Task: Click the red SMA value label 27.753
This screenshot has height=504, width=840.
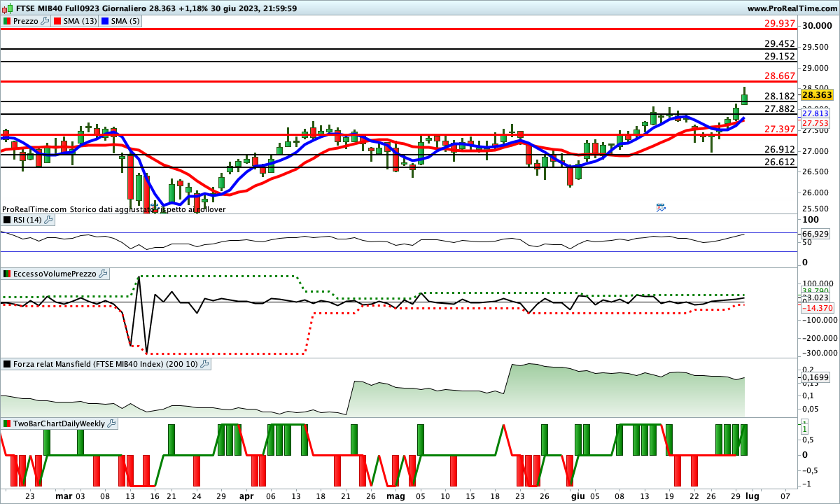Action: coord(815,122)
